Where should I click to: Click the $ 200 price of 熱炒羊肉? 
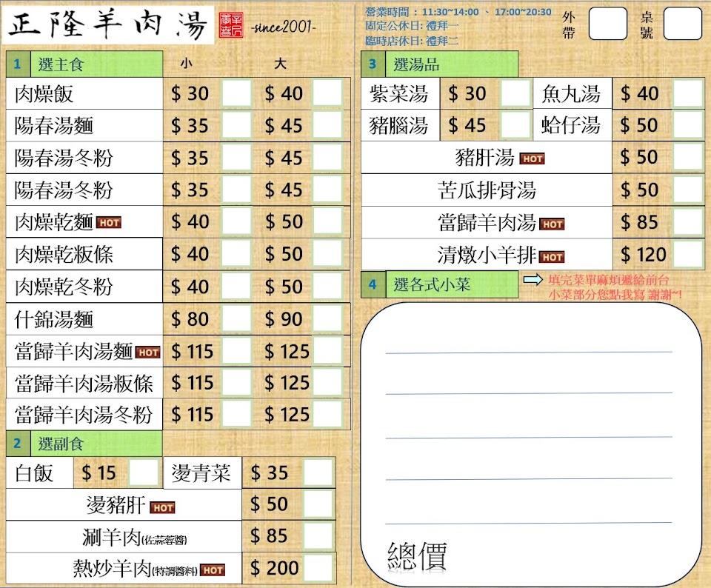[x=274, y=567]
